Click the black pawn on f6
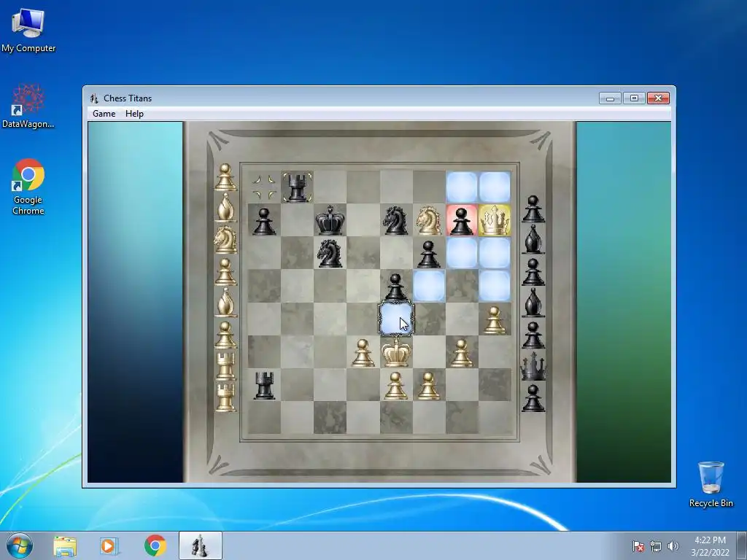This screenshot has width=747, height=560. pos(429,253)
